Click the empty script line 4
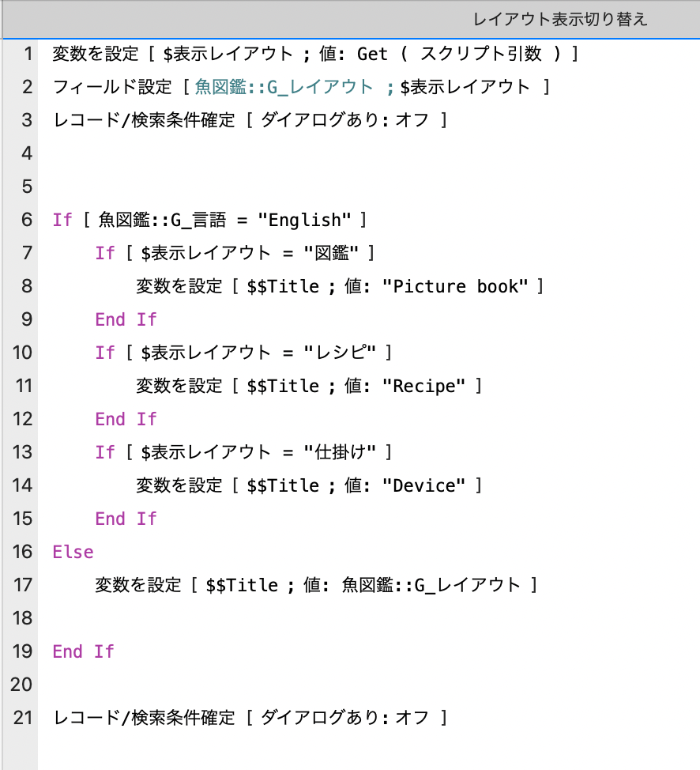The height and width of the screenshot is (770, 700). pyautogui.click(x=368, y=153)
